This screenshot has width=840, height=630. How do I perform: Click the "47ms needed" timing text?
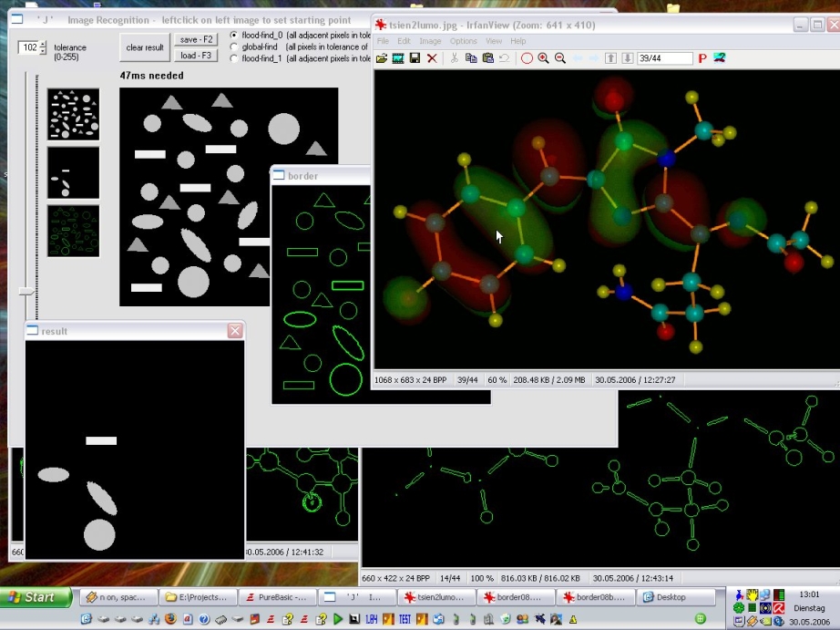pyautogui.click(x=151, y=76)
